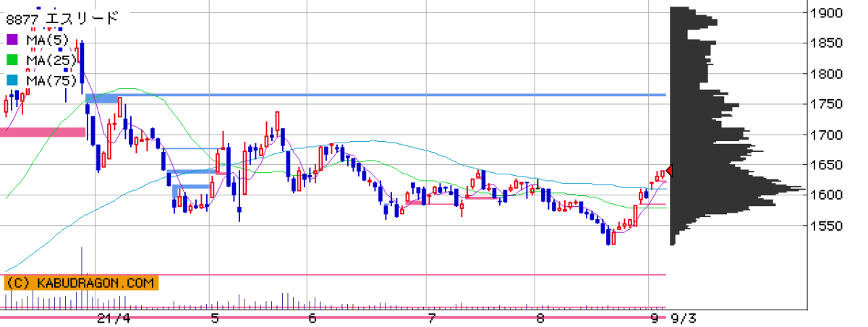Click the KABUDRAGON.COM copyright label
The height and width of the screenshot is (327, 868).
click(x=80, y=283)
